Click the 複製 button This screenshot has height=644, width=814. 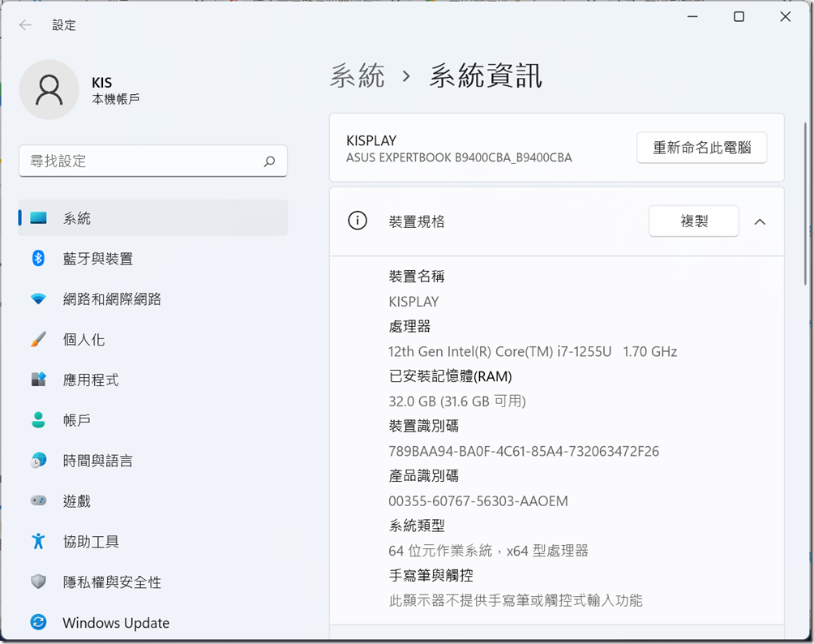[x=694, y=221]
